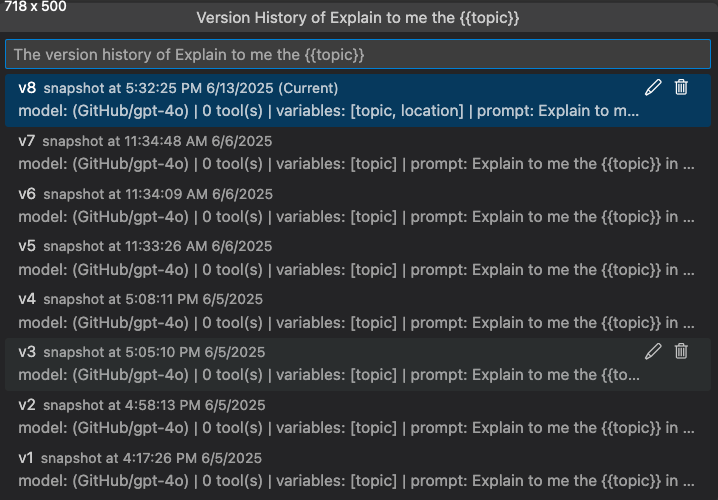Delete the v3 snapshot with trash icon

tap(681, 350)
